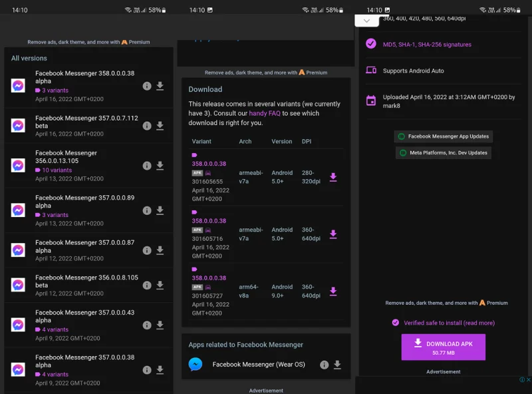Screen dimensions: 532x394
Task: Open Facebook Messenger 356.0.0.8.105 beta title
Action: [x=86, y=282]
